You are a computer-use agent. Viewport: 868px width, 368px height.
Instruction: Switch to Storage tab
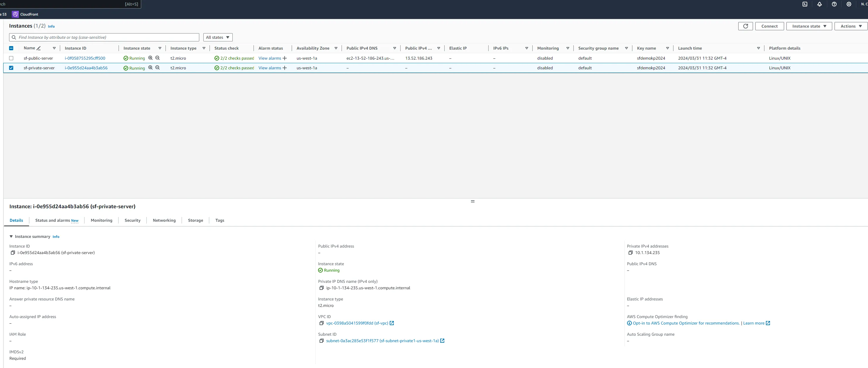(195, 220)
